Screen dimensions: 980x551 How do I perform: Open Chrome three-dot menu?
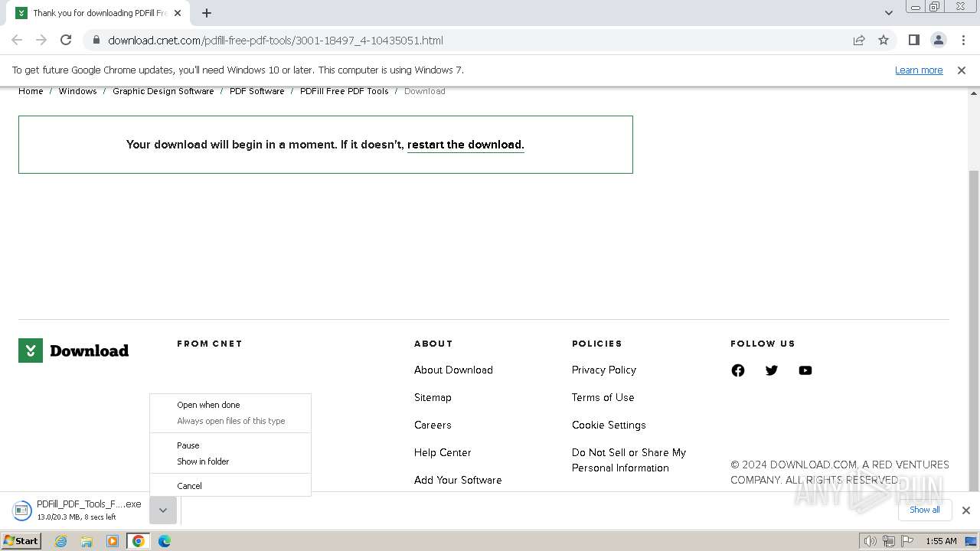point(963,40)
